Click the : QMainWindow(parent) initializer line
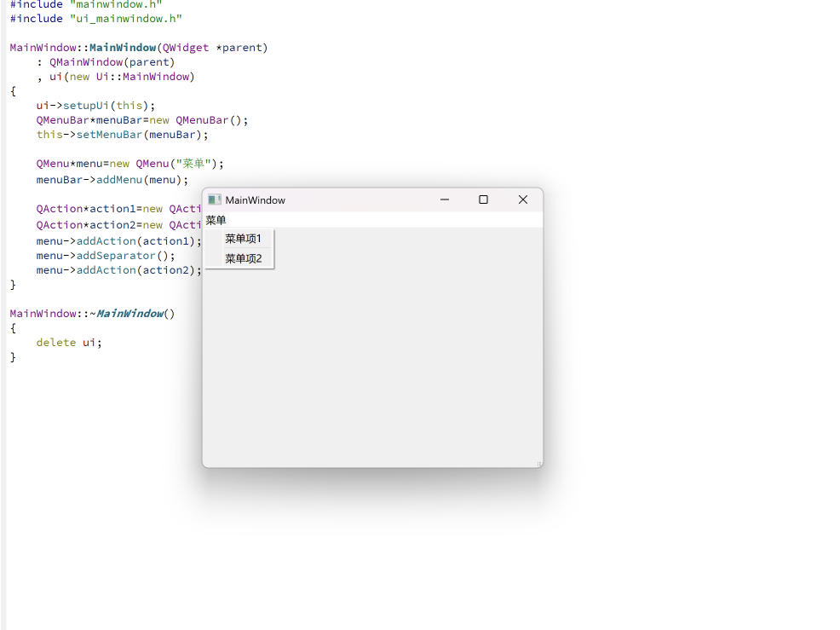 click(x=106, y=62)
